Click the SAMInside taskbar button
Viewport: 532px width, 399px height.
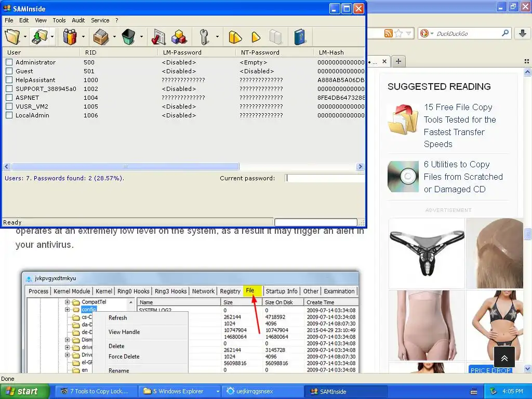coord(346,392)
